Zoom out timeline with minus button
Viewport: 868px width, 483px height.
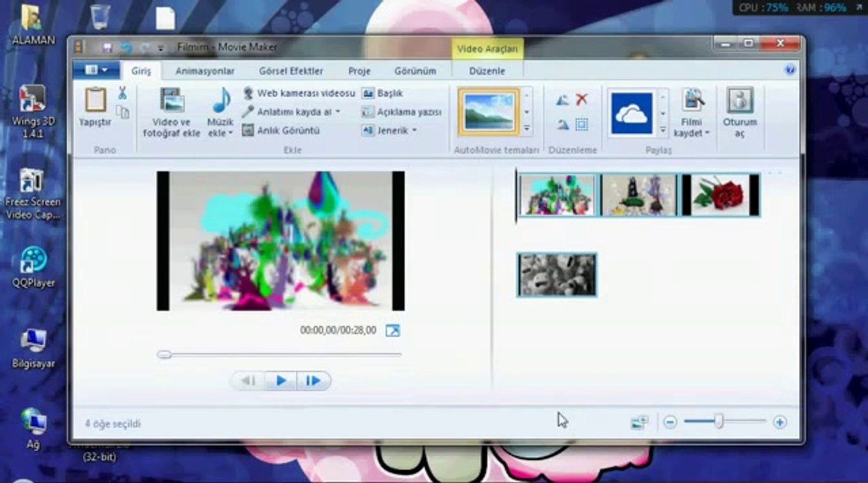pos(671,422)
